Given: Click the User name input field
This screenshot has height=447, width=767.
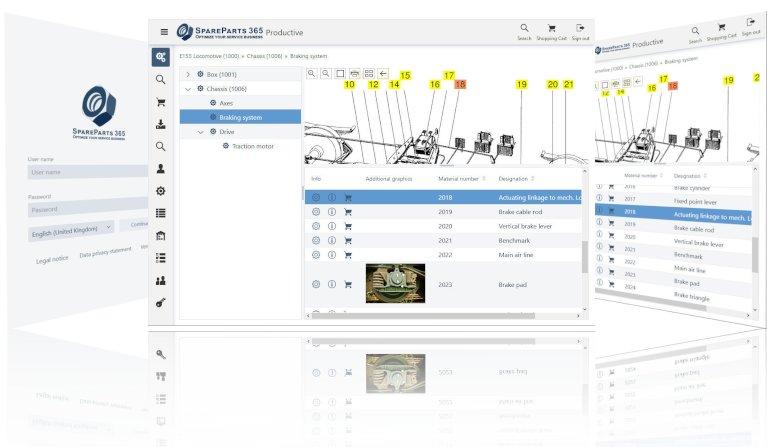Looking at the screenshot, I should click(x=85, y=172).
